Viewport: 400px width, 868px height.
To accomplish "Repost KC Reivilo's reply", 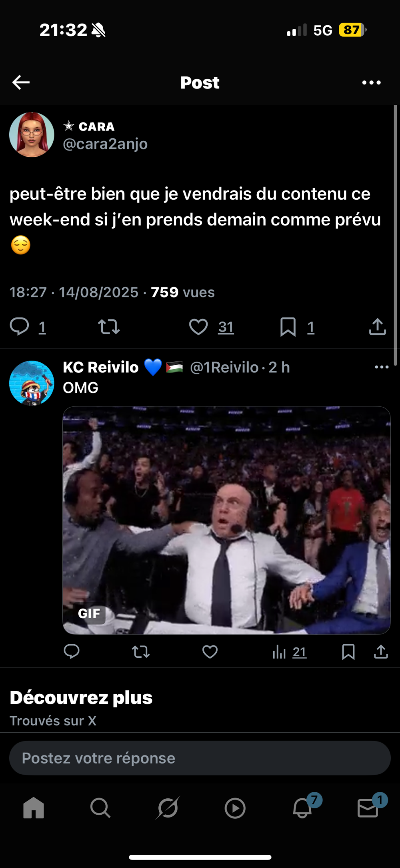I will click(141, 652).
